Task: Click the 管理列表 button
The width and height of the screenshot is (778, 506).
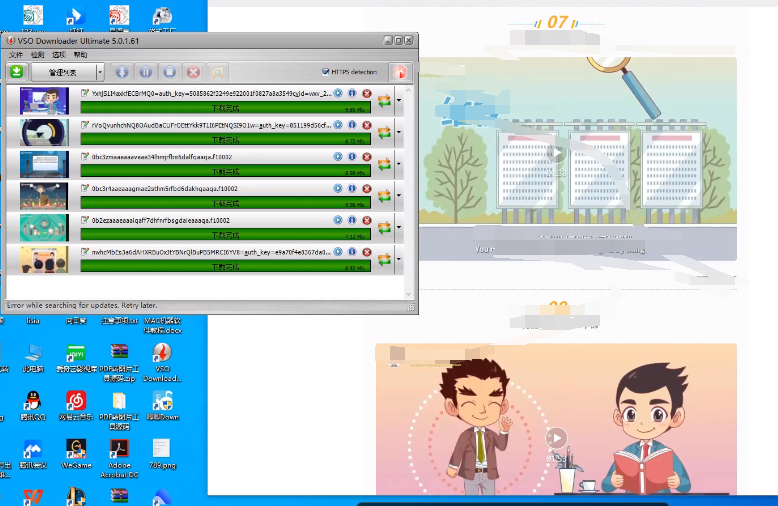Action: 62,72
